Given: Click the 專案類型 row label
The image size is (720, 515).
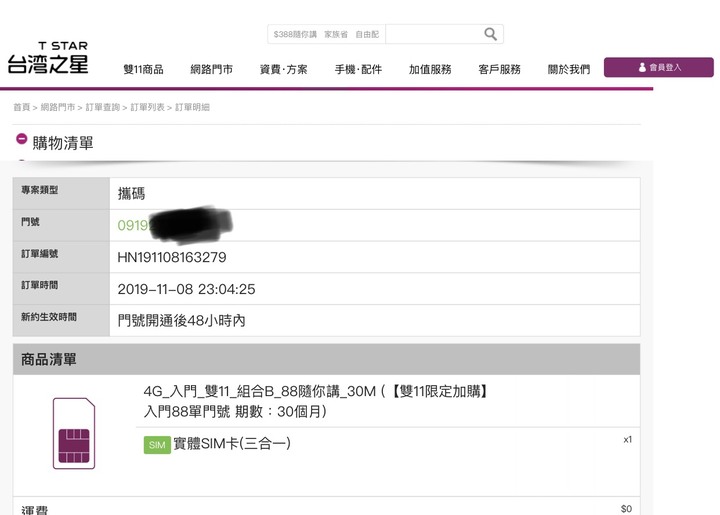Looking at the screenshot, I should (39, 190).
